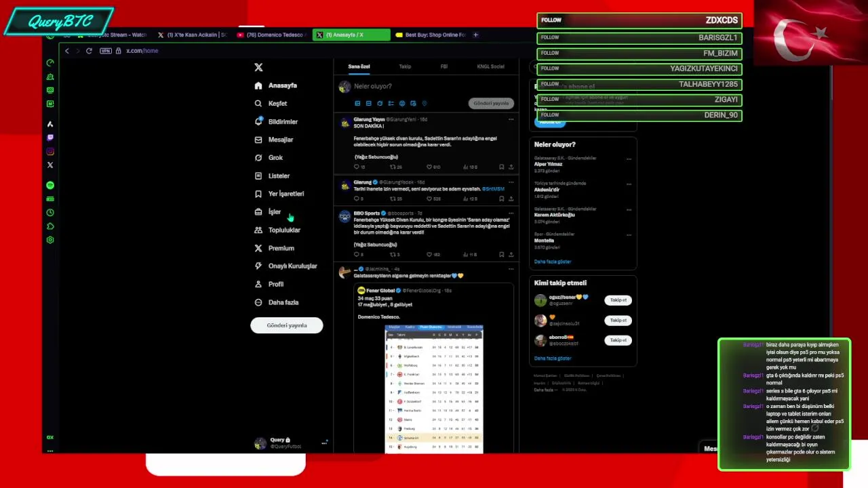The image size is (868, 488).
Task: Bookmark the SON DAKİKA Glarung Yayın post
Action: 501,167
